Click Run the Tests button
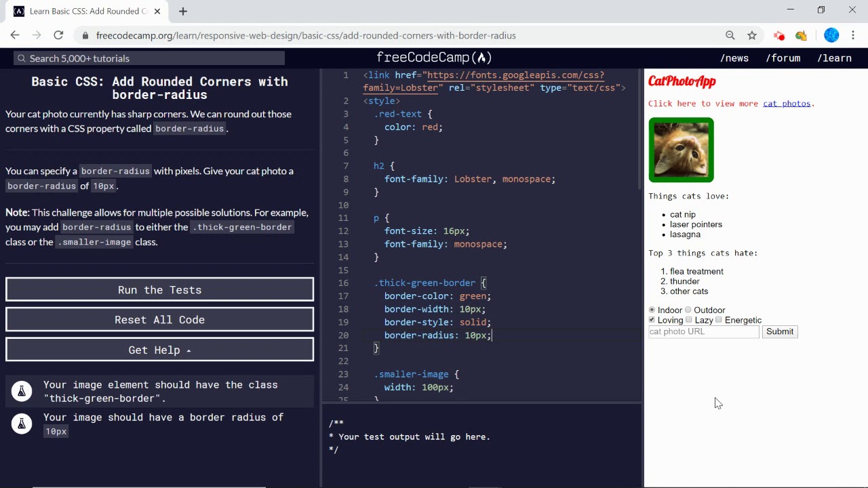 coord(159,289)
